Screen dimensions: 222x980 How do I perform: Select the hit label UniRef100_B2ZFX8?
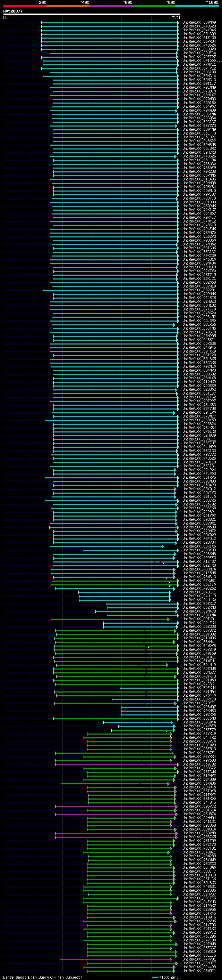tap(199, 565)
